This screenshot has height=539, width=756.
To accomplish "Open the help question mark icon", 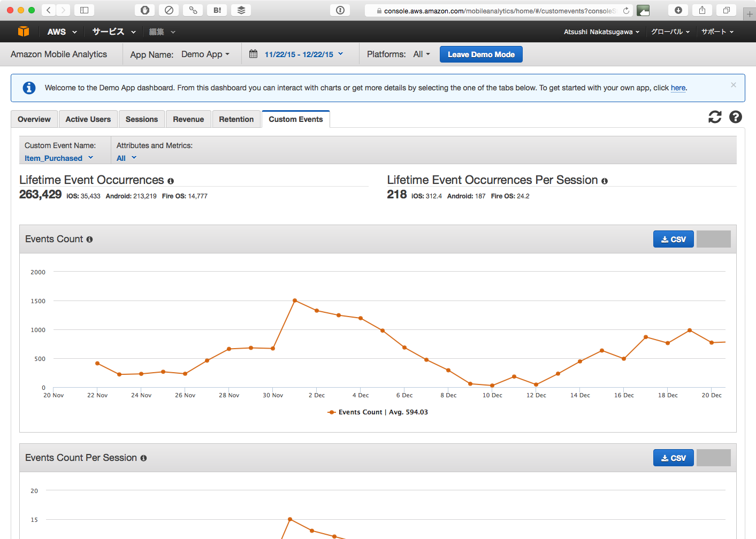I will (x=736, y=117).
